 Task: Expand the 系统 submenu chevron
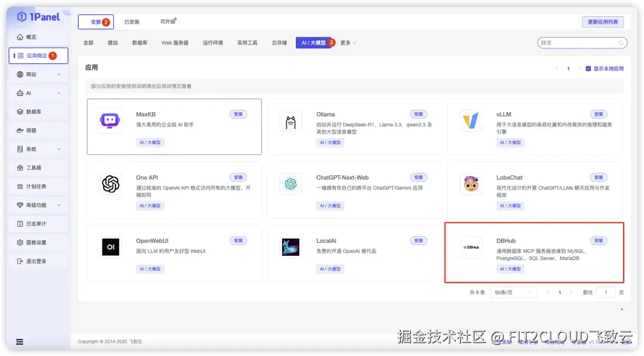click(58, 149)
